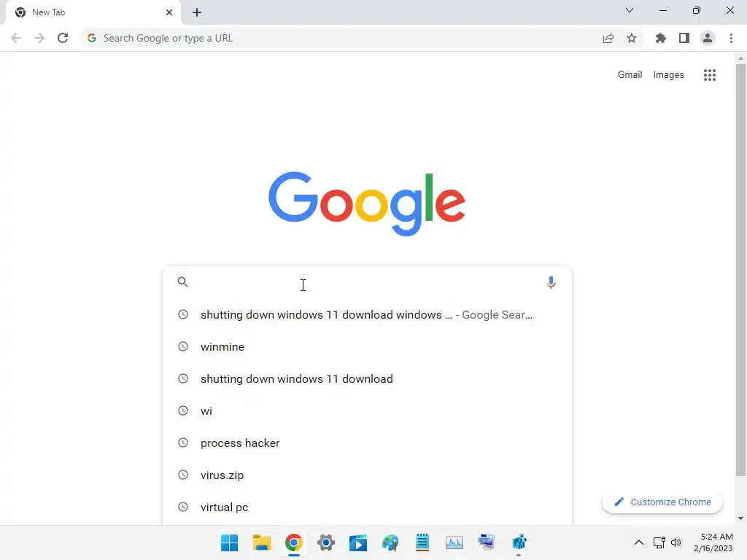Go forward using the forward arrow
The width and height of the screenshot is (747, 560).
39,38
